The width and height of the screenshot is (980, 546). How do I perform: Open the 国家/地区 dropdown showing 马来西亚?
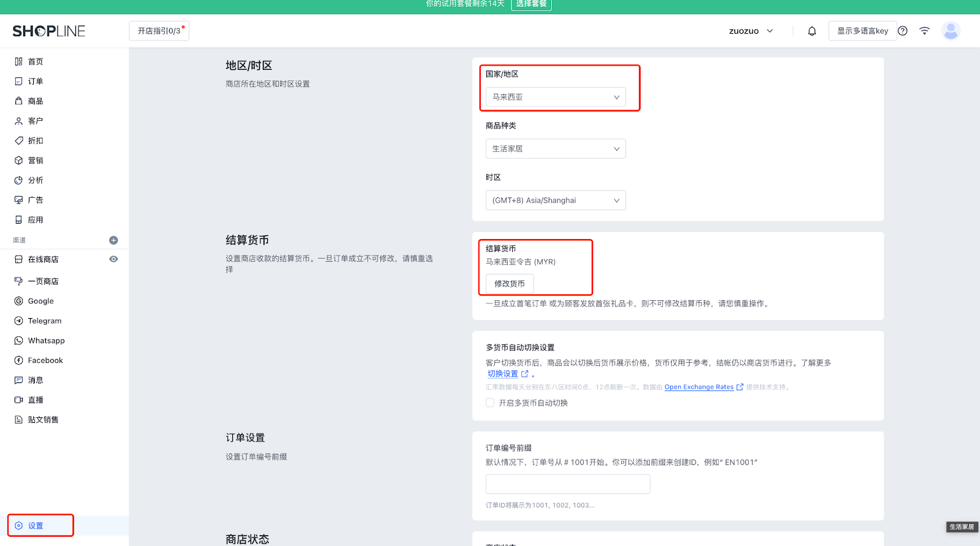click(x=556, y=97)
